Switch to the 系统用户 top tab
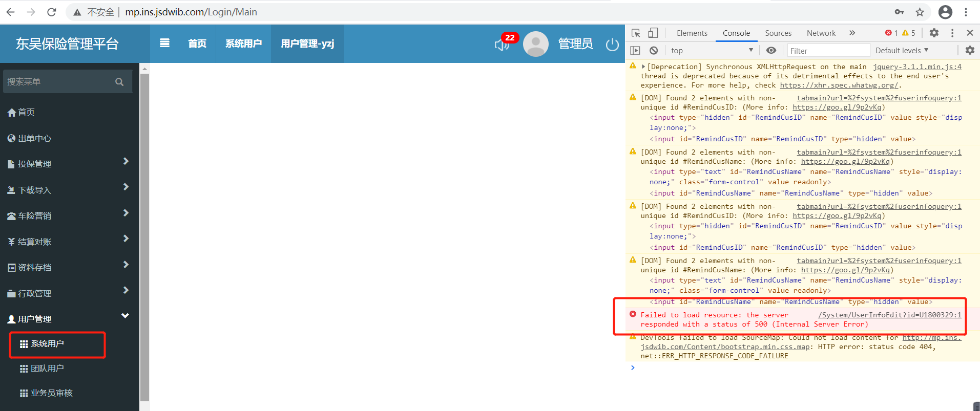980x411 pixels. (243, 44)
